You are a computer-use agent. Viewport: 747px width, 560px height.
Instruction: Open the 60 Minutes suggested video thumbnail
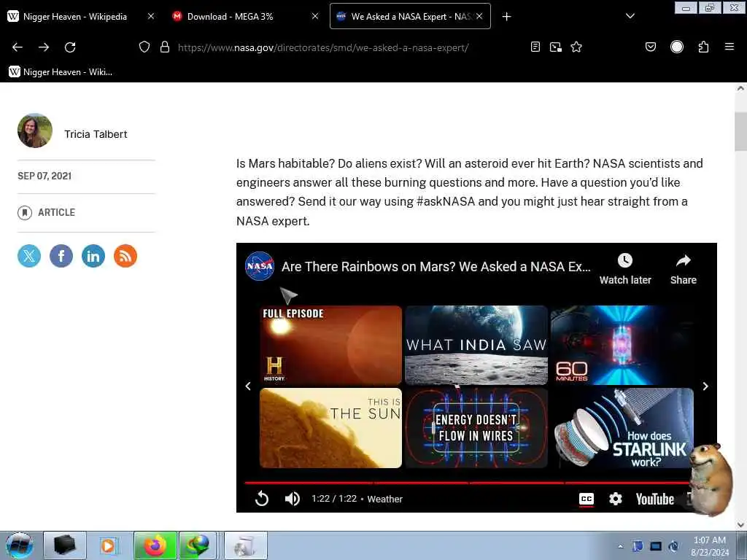(622, 345)
